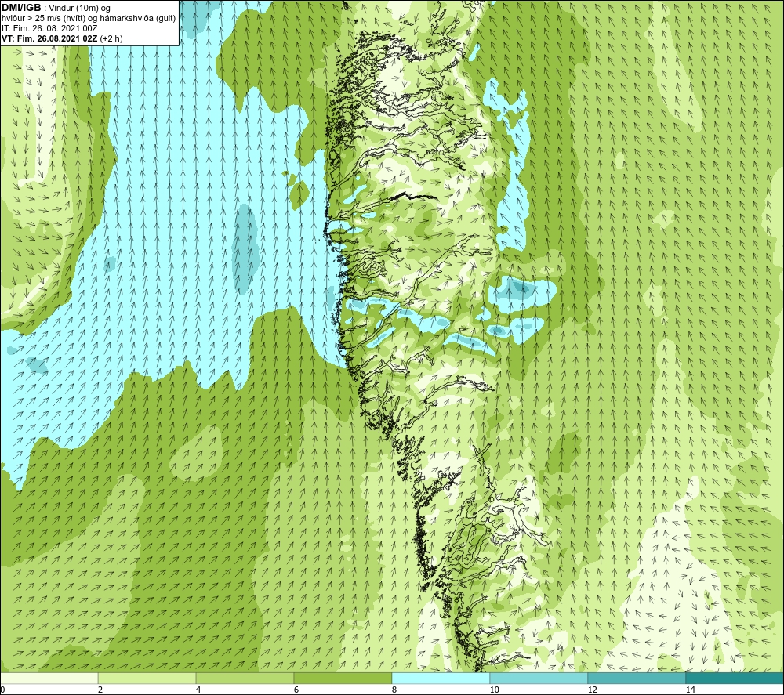Click the 'VT: Fim. 26.08.2021 02Z (+2 h)' line
784x695 pixels.
(63, 38)
